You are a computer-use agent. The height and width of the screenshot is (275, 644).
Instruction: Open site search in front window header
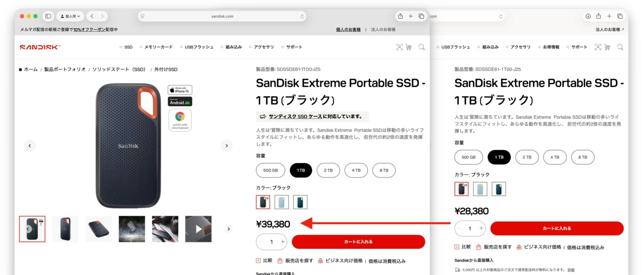click(422, 47)
